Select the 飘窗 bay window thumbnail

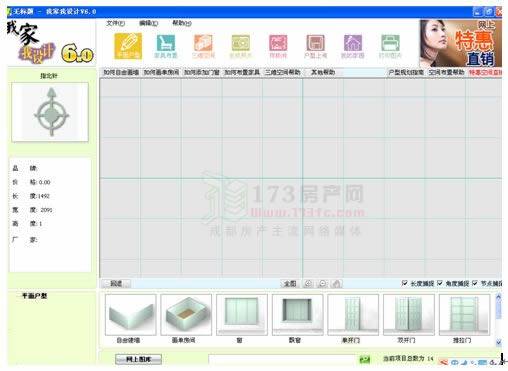(x=297, y=315)
